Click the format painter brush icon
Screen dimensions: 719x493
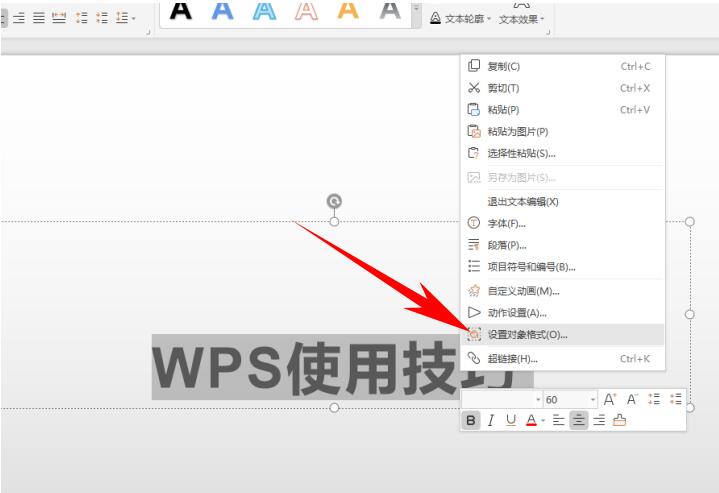(619, 420)
